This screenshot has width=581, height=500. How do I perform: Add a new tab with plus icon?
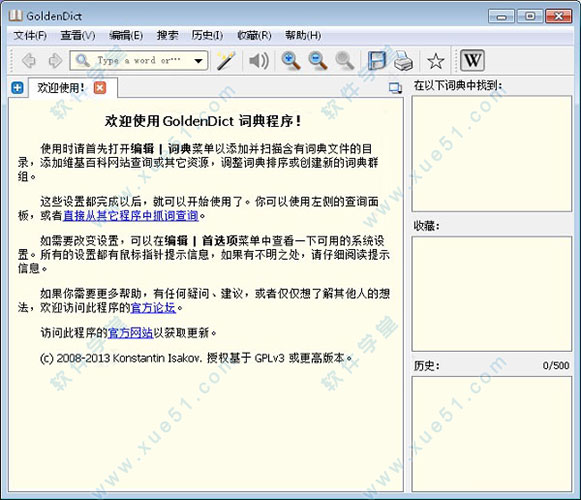tap(17, 88)
